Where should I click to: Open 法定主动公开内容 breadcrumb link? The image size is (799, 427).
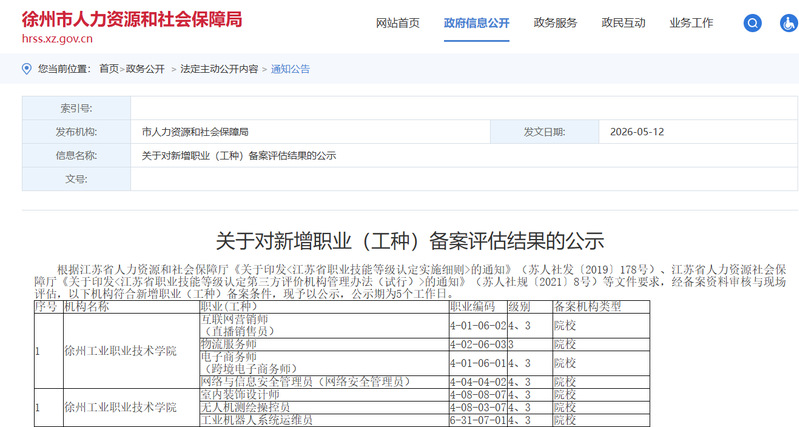coord(219,69)
